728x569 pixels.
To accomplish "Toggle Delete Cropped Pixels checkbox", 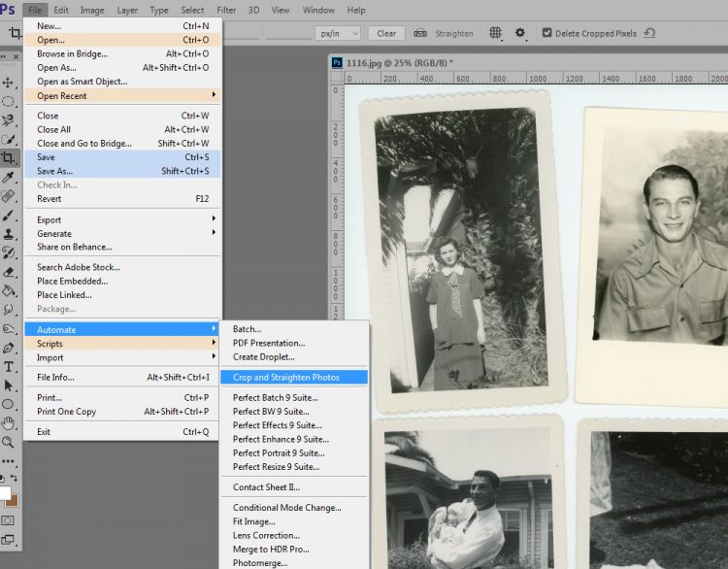I will pos(546,33).
